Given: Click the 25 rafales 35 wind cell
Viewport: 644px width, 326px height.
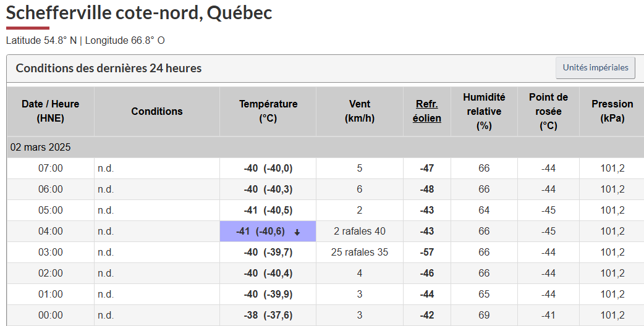Looking at the screenshot, I should pos(360,253).
